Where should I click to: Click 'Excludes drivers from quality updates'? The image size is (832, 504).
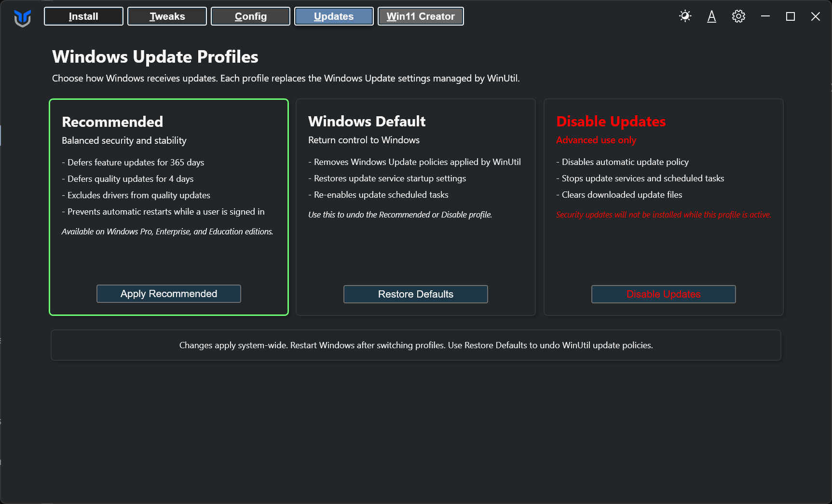tap(136, 195)
